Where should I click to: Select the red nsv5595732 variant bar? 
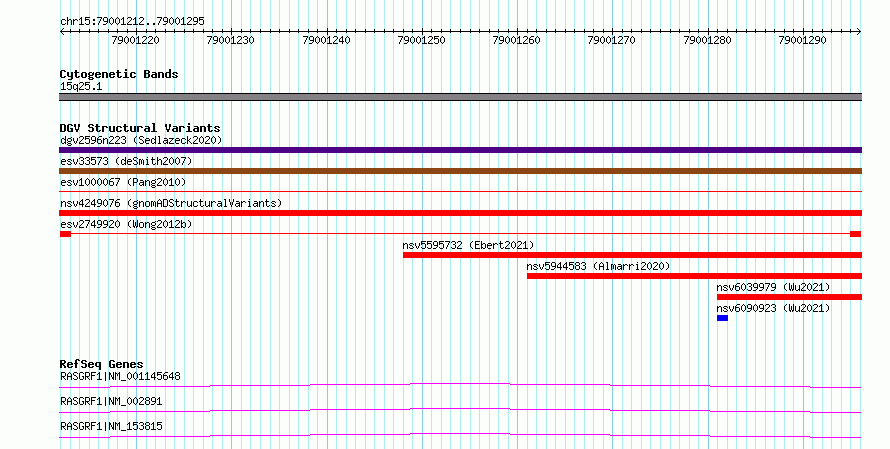(x=632, y=255)
